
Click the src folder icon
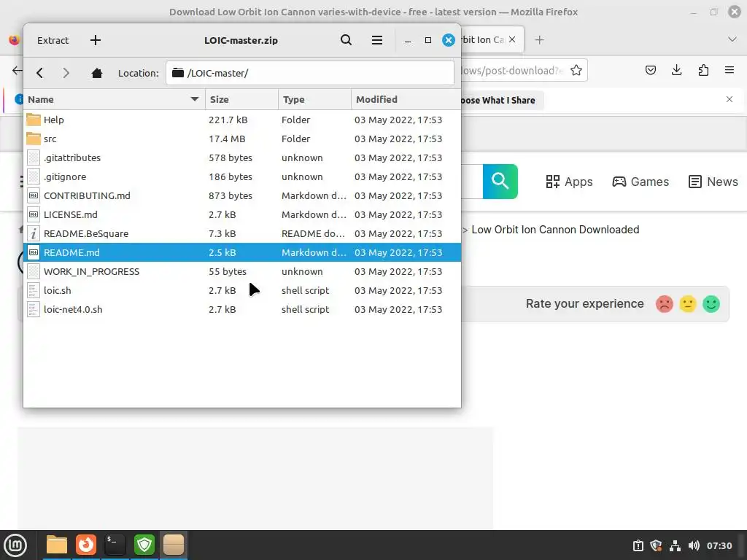coord(34,139)
